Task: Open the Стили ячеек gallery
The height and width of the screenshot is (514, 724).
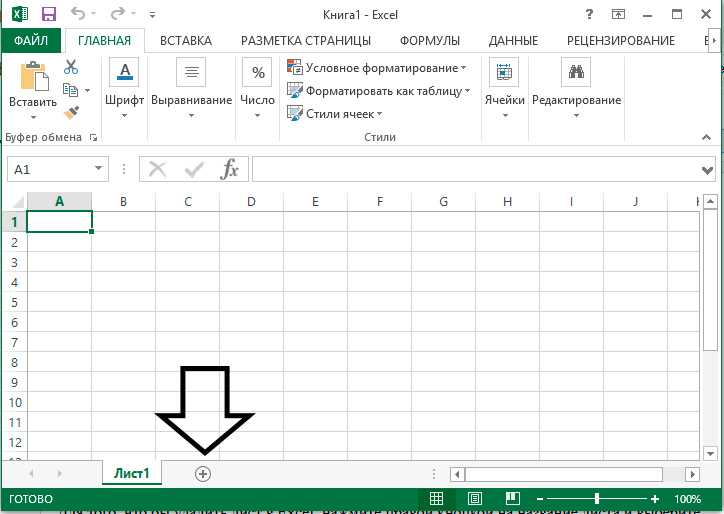Action: pyautogui.click(x=335, y=114)
